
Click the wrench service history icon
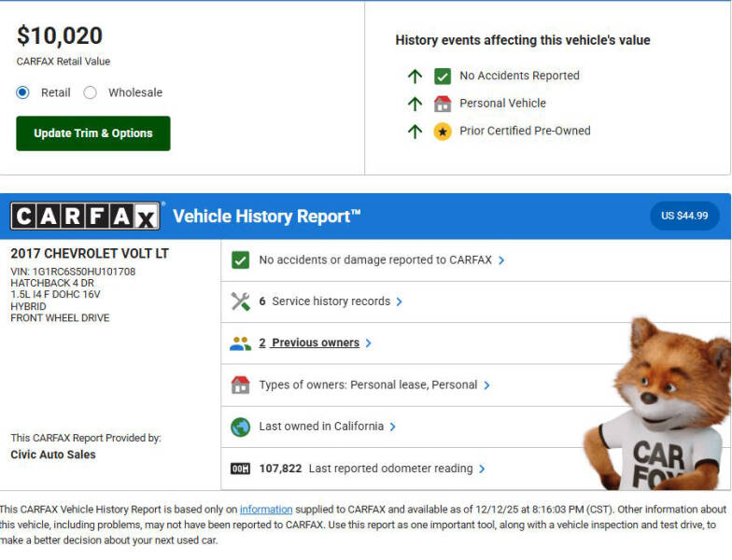240,301
